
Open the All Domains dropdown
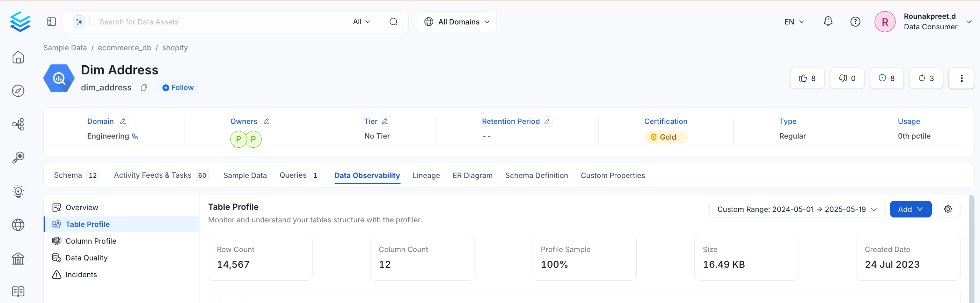click(457, 22)
